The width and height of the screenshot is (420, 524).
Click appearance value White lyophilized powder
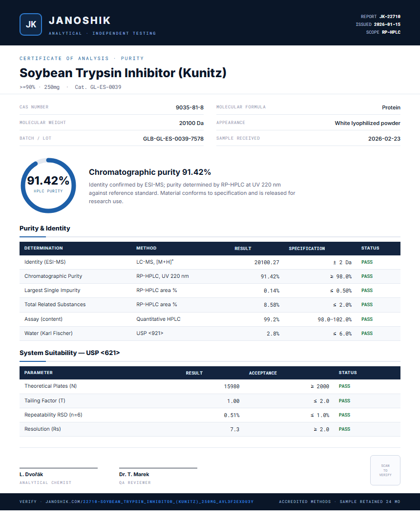coord(368,123)
